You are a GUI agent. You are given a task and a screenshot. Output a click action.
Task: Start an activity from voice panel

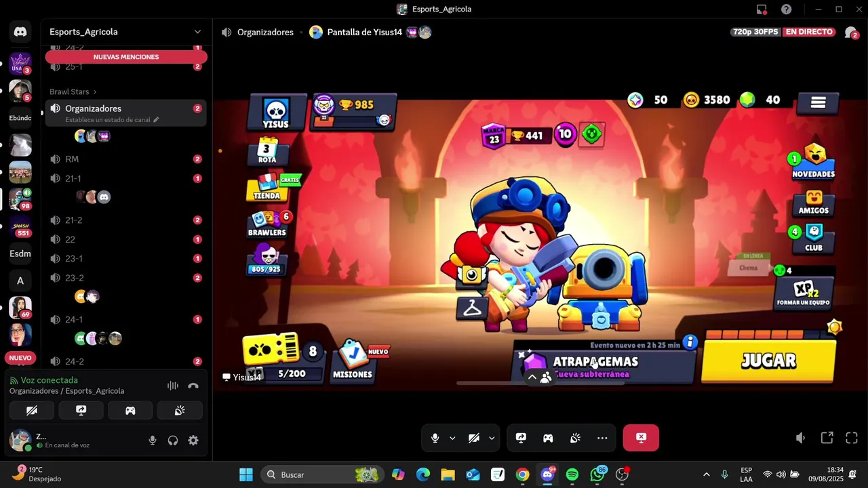point(130,410)
